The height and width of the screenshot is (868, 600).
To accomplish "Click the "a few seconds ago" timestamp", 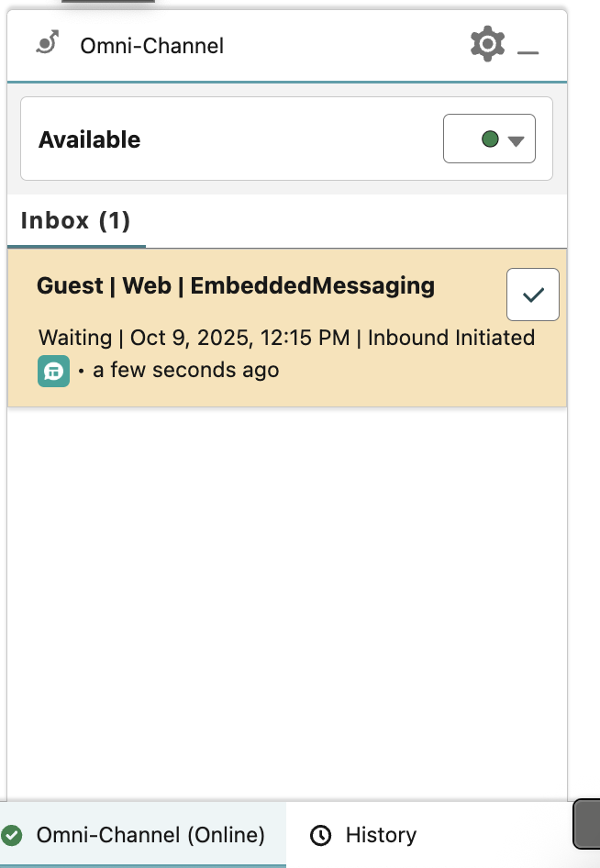I will coord(186,371).
